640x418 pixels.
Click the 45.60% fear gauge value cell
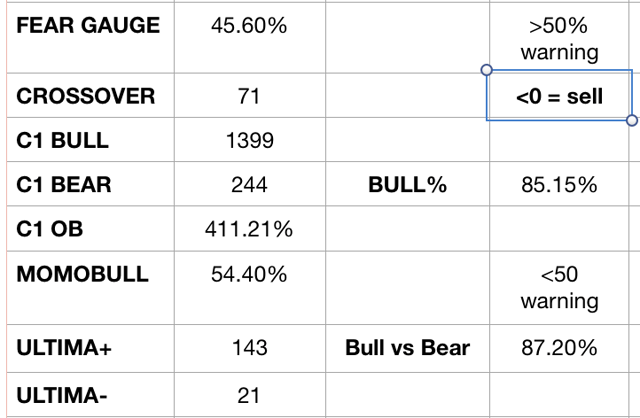250,38
